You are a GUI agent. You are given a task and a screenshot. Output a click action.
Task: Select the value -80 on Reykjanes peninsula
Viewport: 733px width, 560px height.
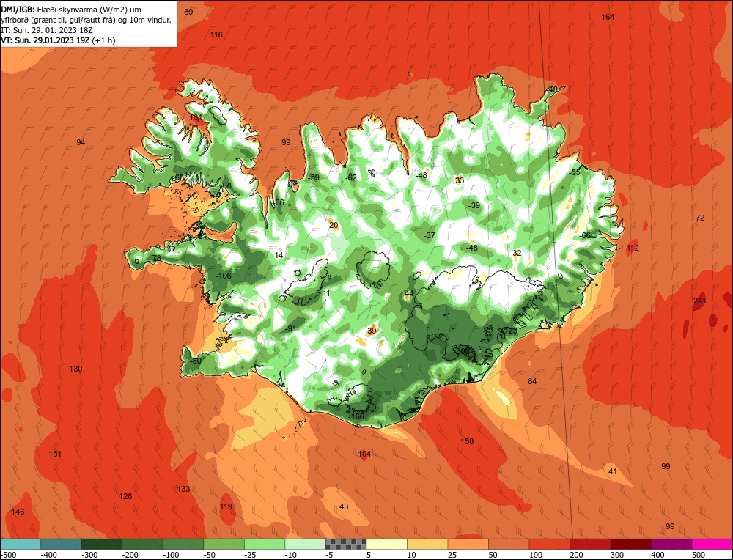point(195,361)
